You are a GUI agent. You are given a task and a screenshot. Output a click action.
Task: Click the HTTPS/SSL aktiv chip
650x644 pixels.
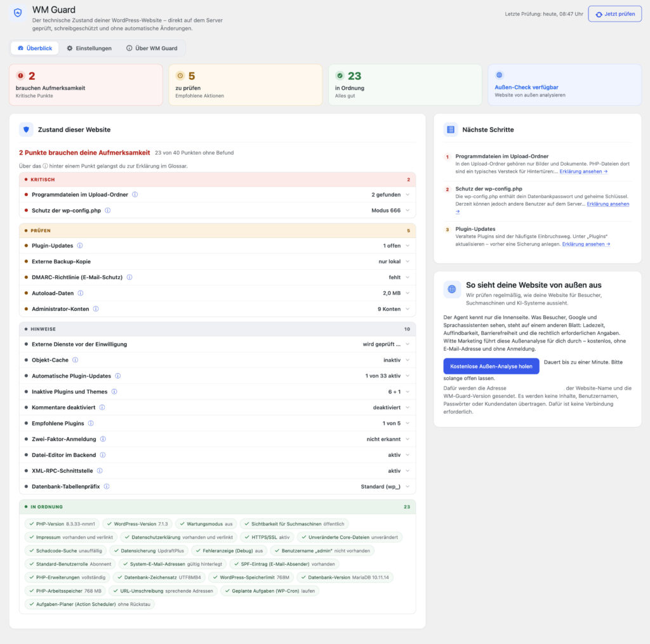[x=267, y=537]
